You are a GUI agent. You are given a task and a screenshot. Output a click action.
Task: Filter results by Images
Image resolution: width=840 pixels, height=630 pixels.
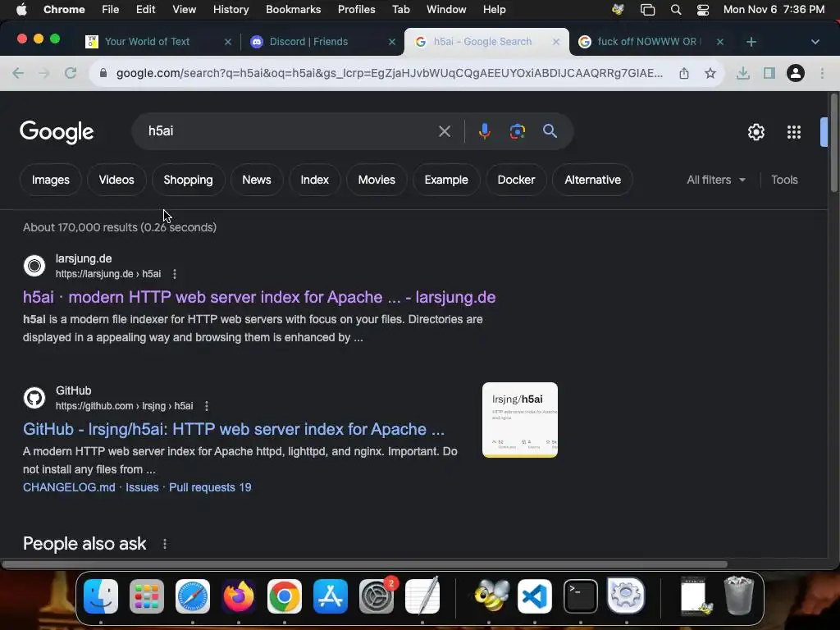(50, 180)
